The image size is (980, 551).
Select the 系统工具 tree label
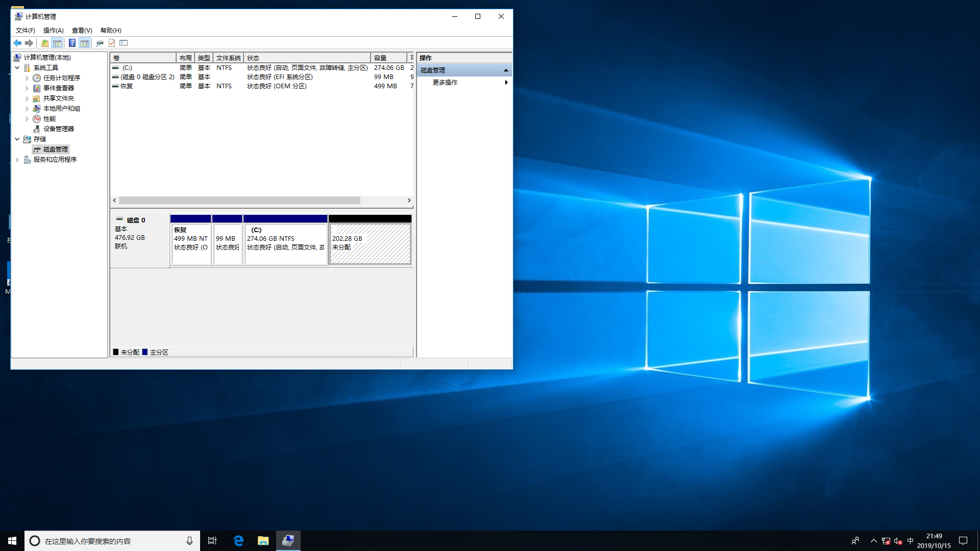46,68
